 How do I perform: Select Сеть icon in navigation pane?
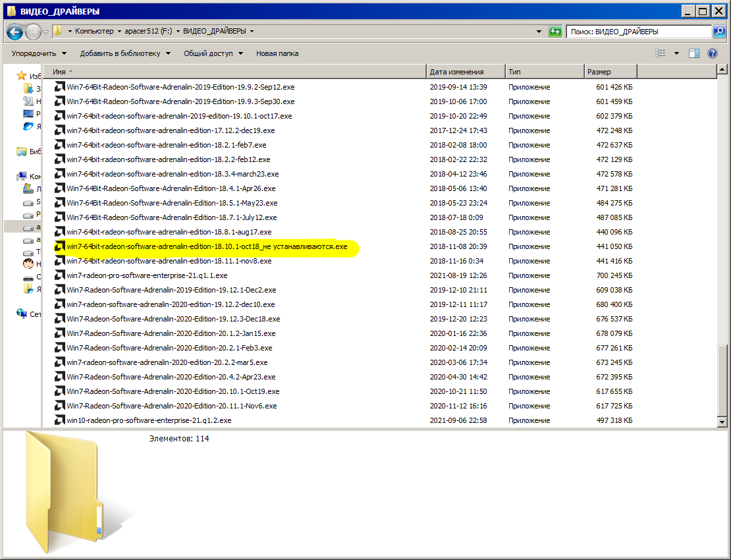(x=22, y=314)
